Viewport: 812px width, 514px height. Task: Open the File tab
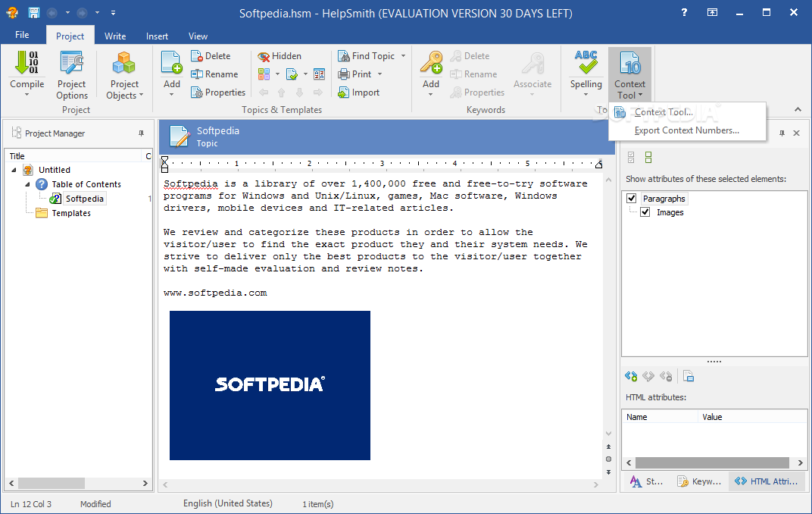tap(22, 35)
